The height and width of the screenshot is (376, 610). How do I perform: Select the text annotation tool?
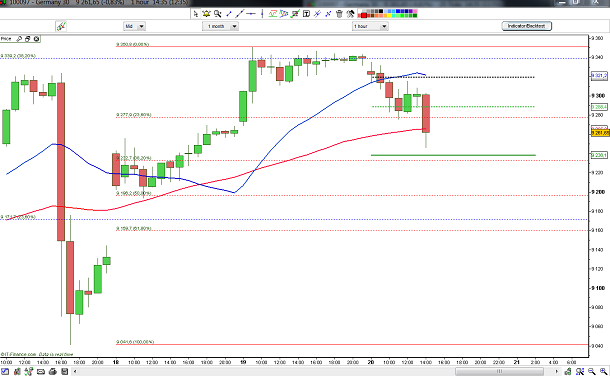click(307, 14)
